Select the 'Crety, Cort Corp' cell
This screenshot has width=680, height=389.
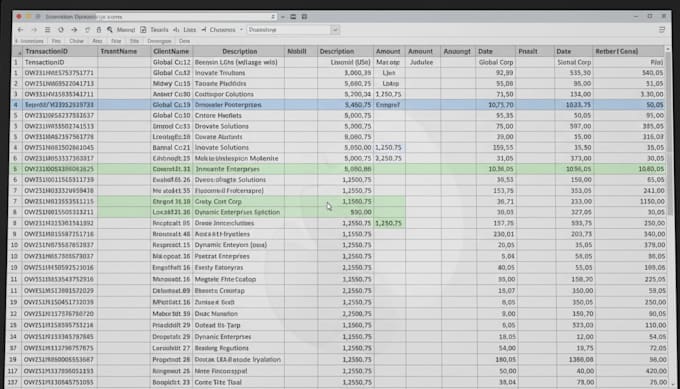[239, 202]
